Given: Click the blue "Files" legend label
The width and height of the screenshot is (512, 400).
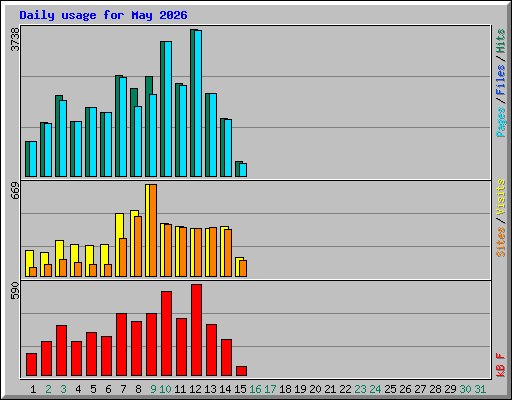Looking at the screenshot, I should point(501,80).
